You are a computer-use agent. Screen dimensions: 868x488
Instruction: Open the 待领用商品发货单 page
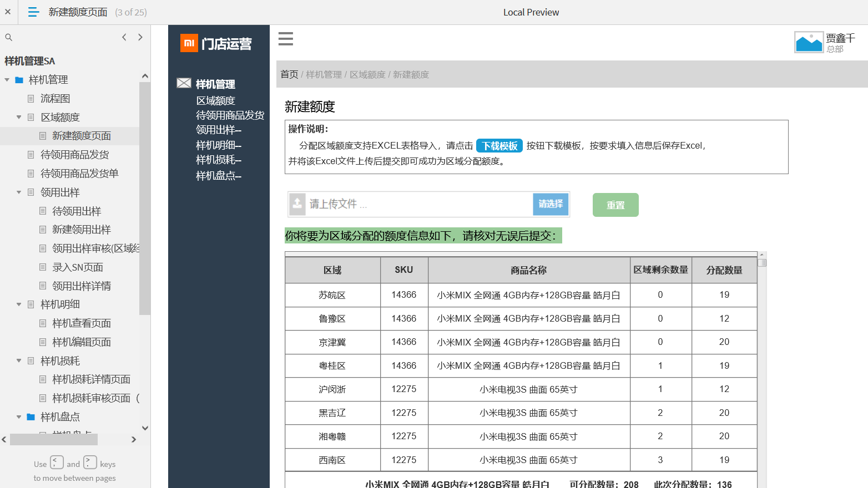[79, 174]
